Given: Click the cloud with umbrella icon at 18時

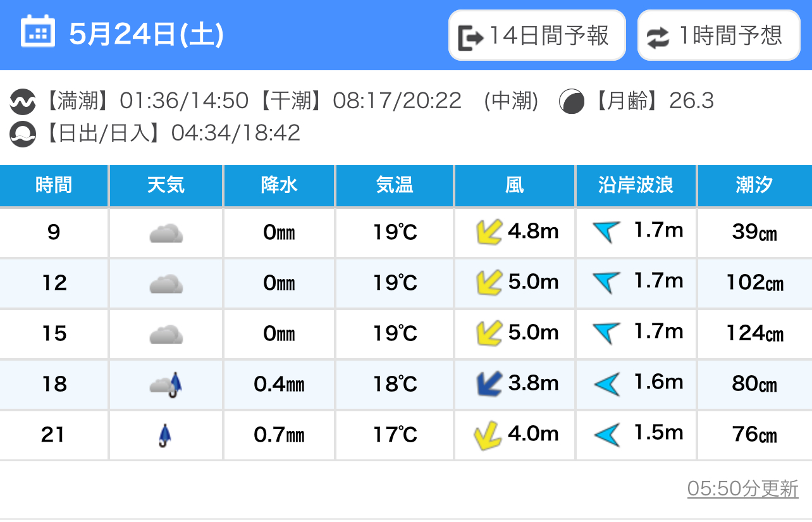Looking at the screenshot, I should tap(166, 384).
